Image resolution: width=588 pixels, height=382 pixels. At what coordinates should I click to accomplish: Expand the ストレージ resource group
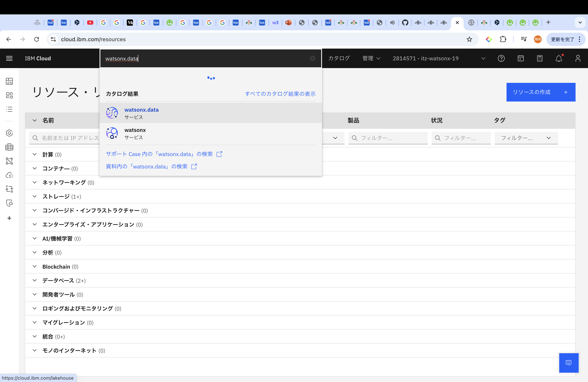pos(35,196)
